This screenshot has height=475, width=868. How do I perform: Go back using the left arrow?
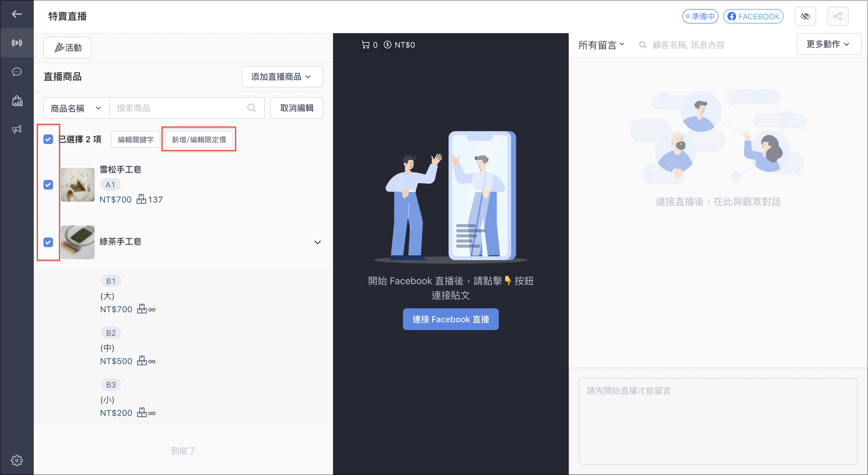click(17, 14)
